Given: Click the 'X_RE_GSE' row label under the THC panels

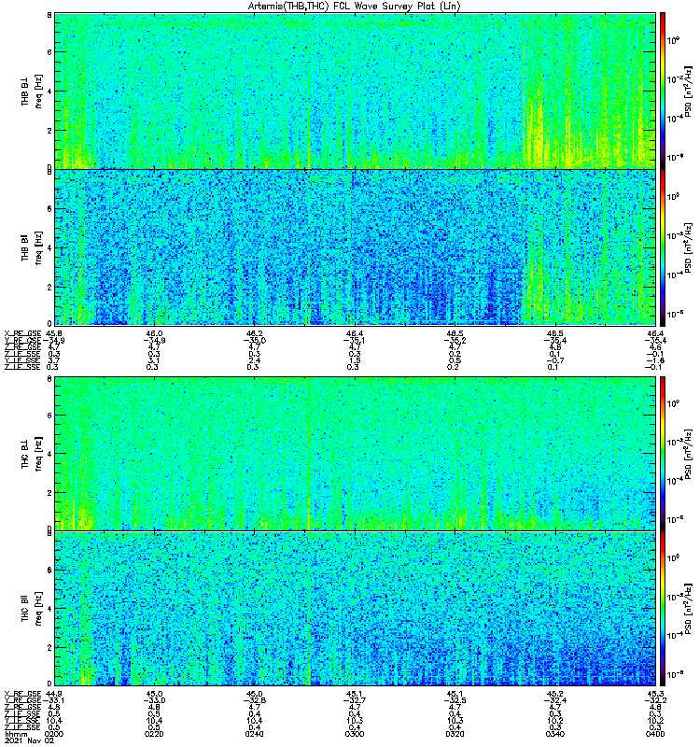Looking at the screenshot, I should [x=22, y=694].
